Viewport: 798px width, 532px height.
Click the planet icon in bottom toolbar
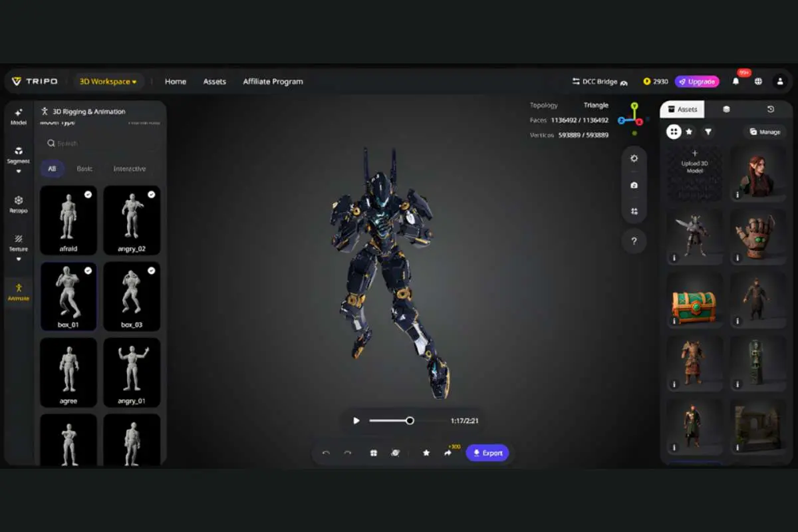coord(395,453)
